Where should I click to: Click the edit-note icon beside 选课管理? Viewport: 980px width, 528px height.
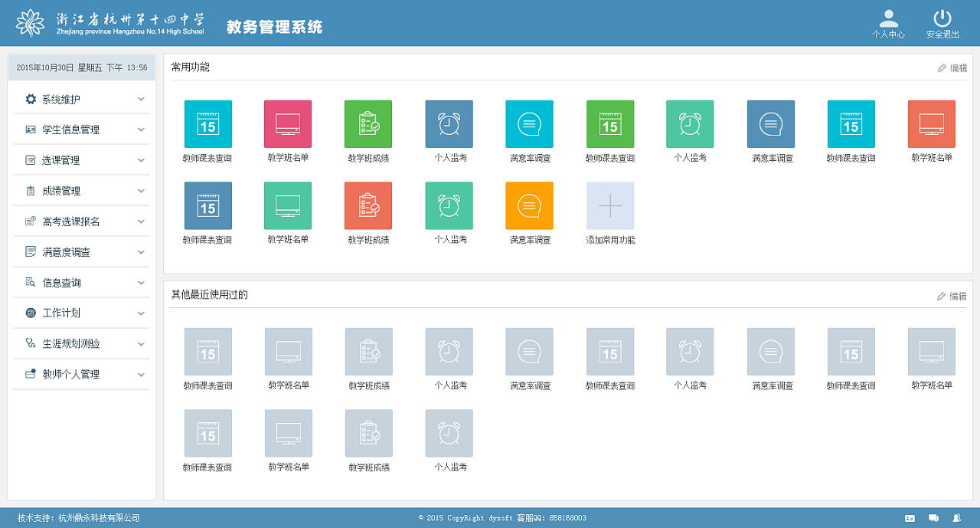click(31, 160)
